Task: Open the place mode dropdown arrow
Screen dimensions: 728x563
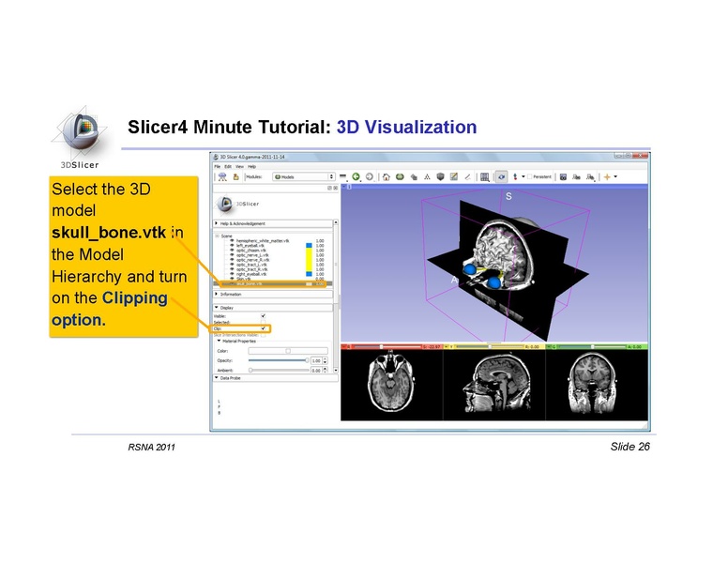Action: 523,177
